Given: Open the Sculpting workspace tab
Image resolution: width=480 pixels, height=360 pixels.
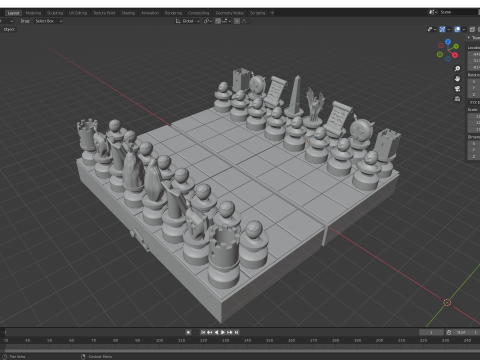Looking at the screenshot, I should tap(55, 13).
